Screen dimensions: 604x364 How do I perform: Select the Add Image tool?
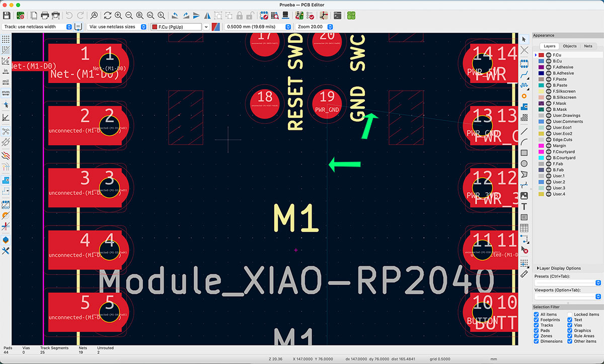point(524,195)
